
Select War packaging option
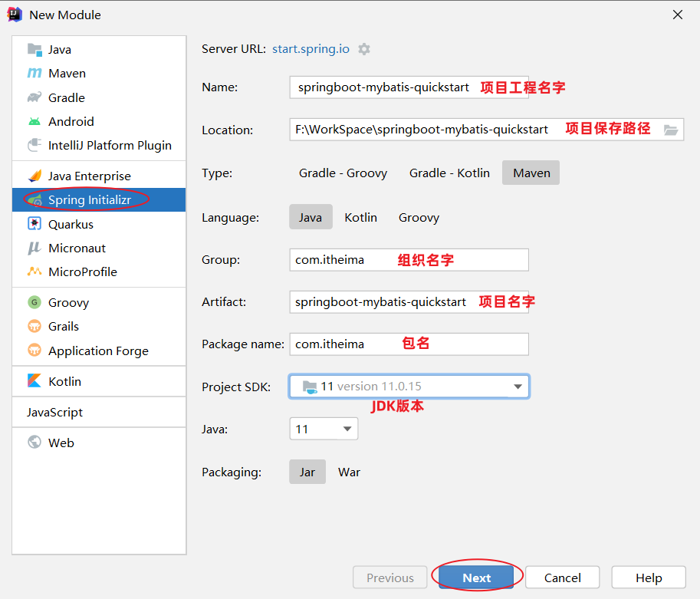[349, 472]
